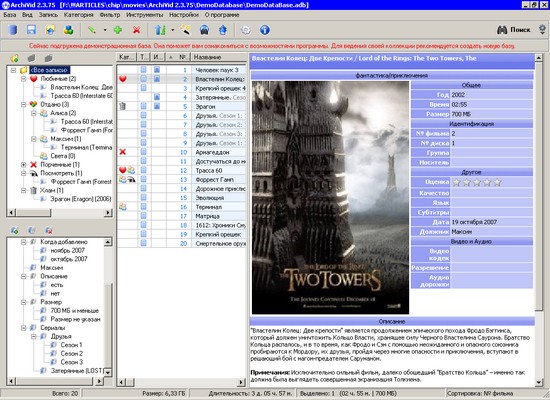550x400 pixels.
Task: Open the Инструменты menu
Action: click(145, 15)
